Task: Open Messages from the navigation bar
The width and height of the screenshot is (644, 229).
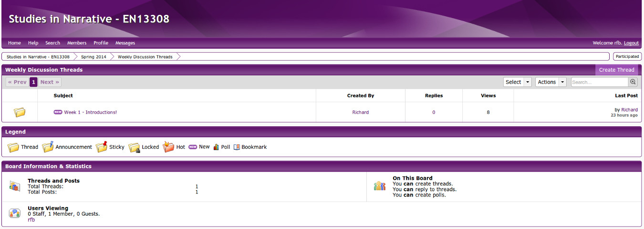Action: pyautogui.click(x=125, y=43)
